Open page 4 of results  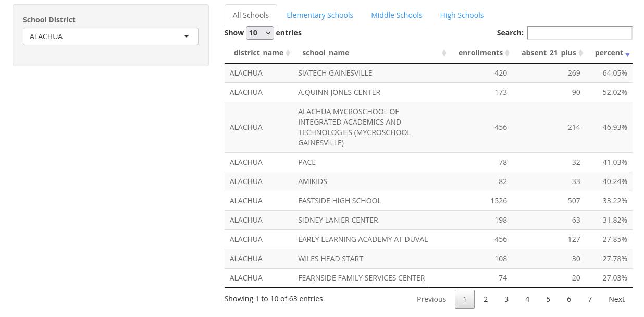527,299
